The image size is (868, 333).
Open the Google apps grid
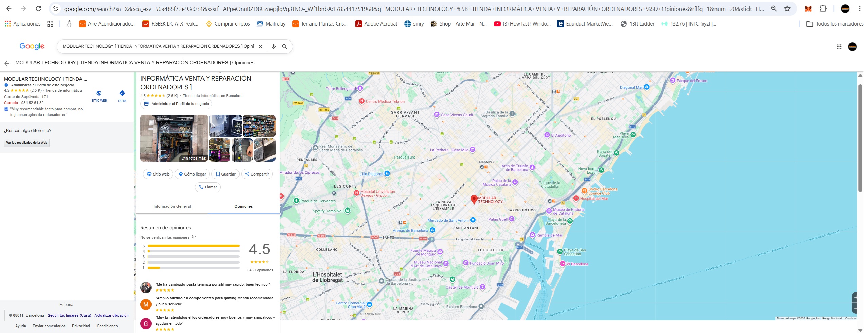[x=839, y=47]
